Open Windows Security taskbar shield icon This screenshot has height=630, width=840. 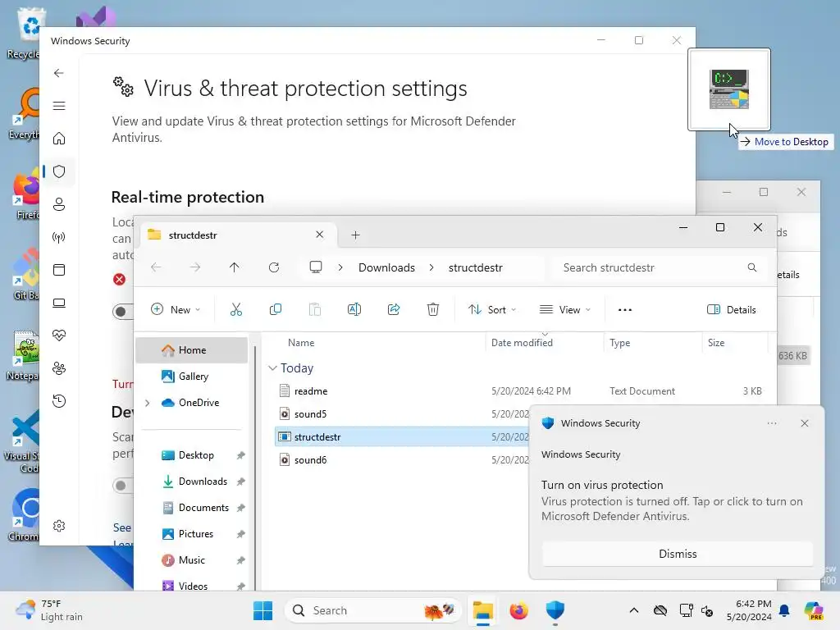pyautogui.click(x=555, y=610)
